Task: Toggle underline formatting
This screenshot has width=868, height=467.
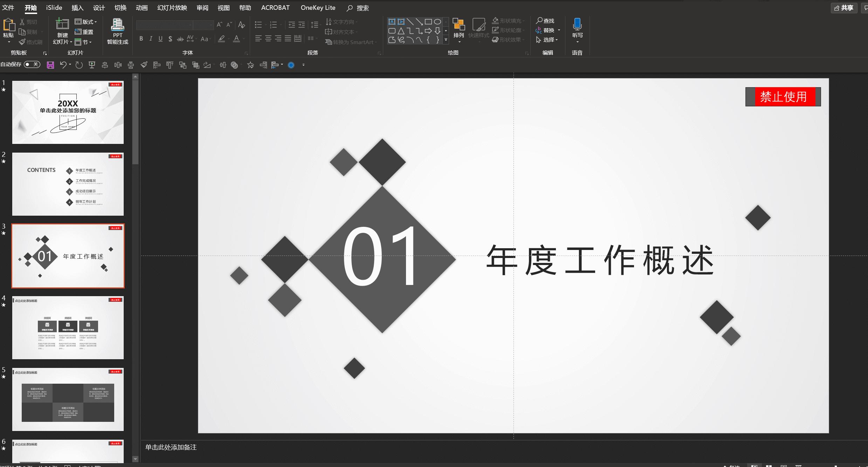Action: (x=160, y=39)
